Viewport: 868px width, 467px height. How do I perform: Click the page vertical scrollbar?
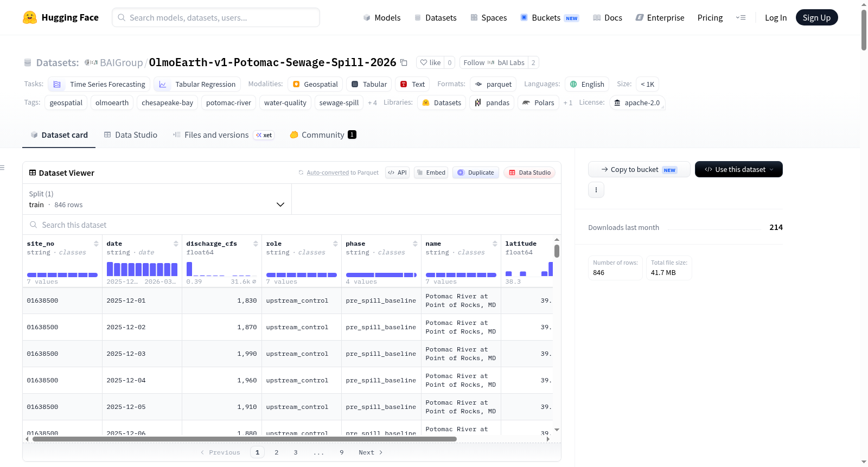[x=864, y=30]
